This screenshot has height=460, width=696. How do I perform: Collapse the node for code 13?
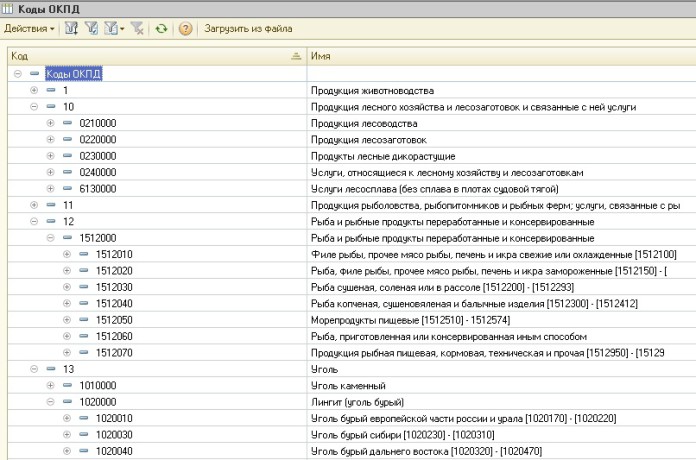(34, 369)
